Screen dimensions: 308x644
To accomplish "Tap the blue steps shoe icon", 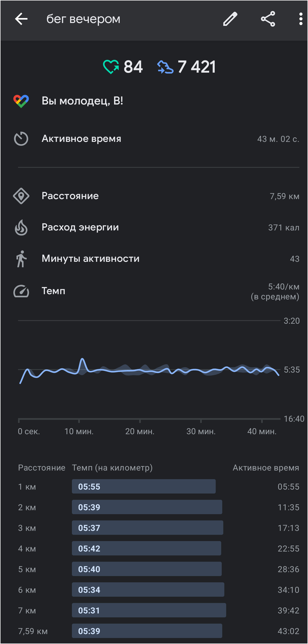I will [165, 67].
